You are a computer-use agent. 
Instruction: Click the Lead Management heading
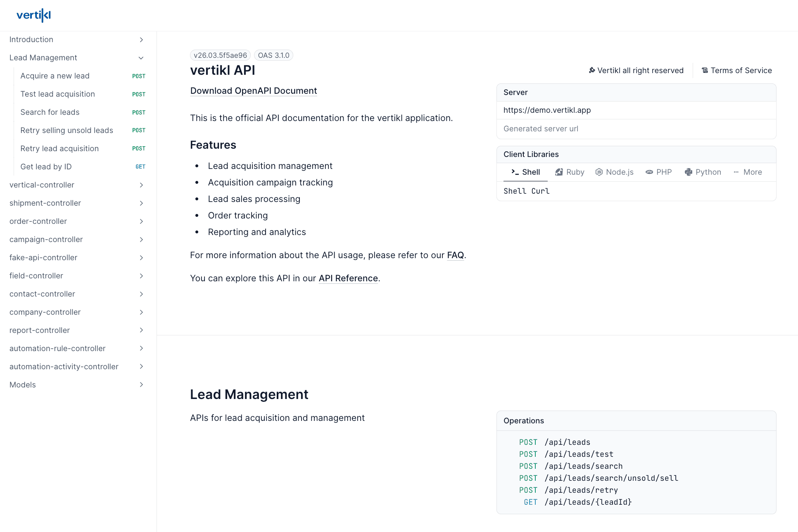[249, 394]
